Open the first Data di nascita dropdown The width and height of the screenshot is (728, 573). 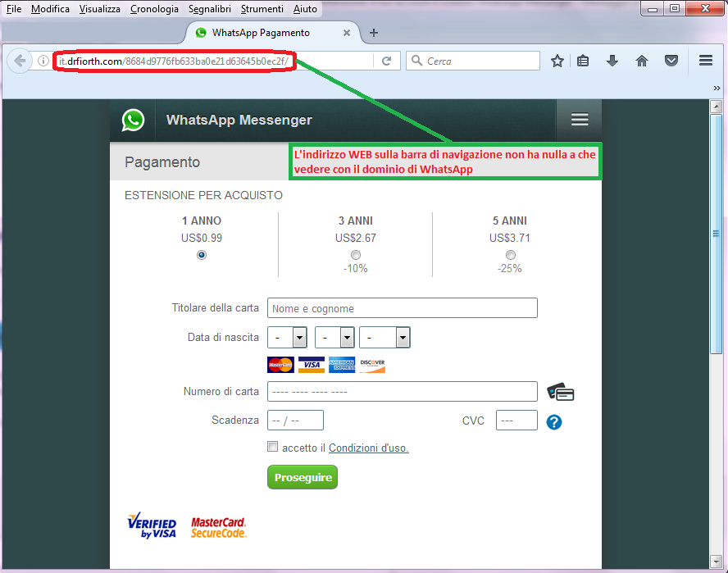pos(288,338)
